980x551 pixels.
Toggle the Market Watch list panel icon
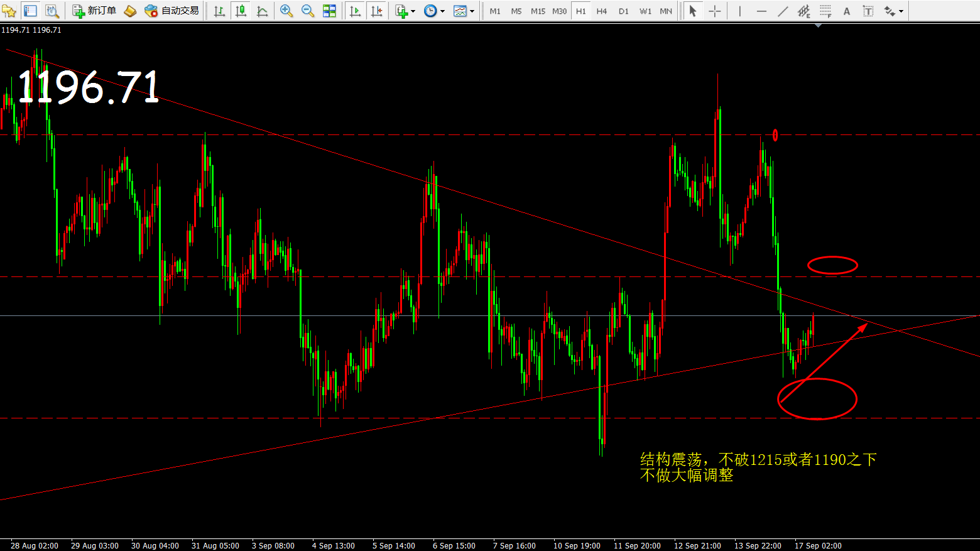(30, 11)
